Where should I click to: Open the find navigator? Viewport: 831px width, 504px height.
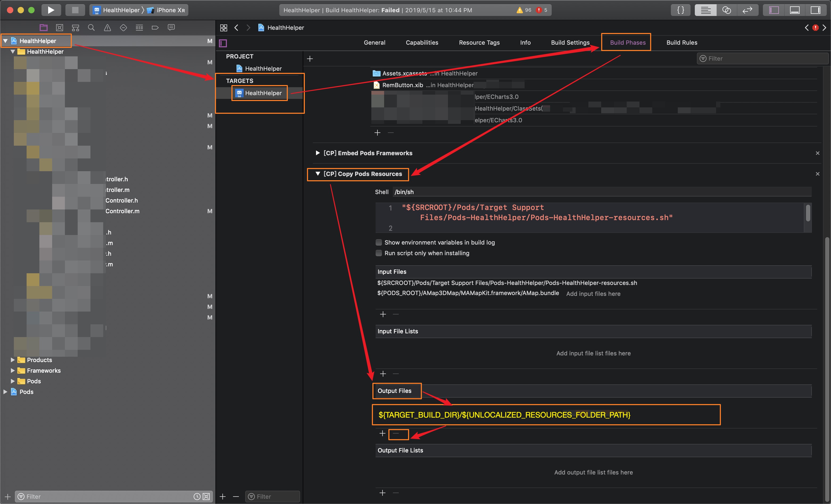tap(91, 28)
